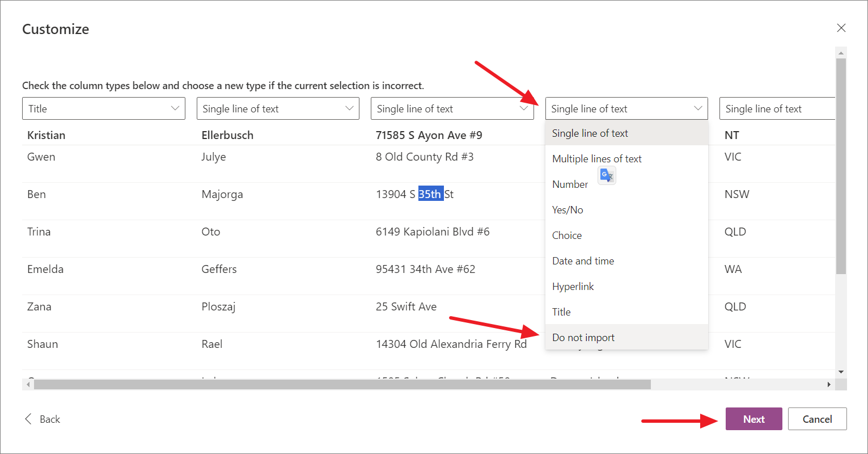Click the Next button

point(754,419)
